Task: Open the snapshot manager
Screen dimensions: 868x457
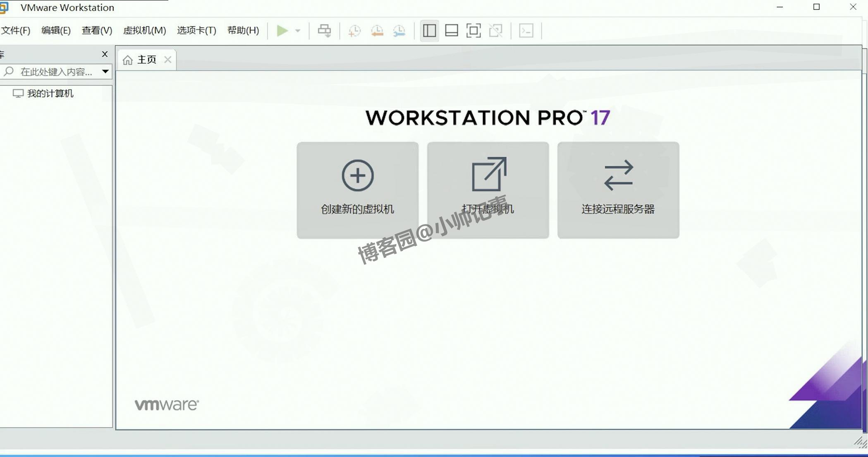Action: coord(398,31)
